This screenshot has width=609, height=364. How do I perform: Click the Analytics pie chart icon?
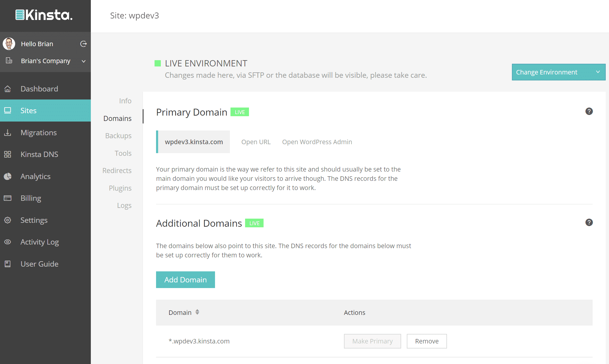tap(7, 176)
